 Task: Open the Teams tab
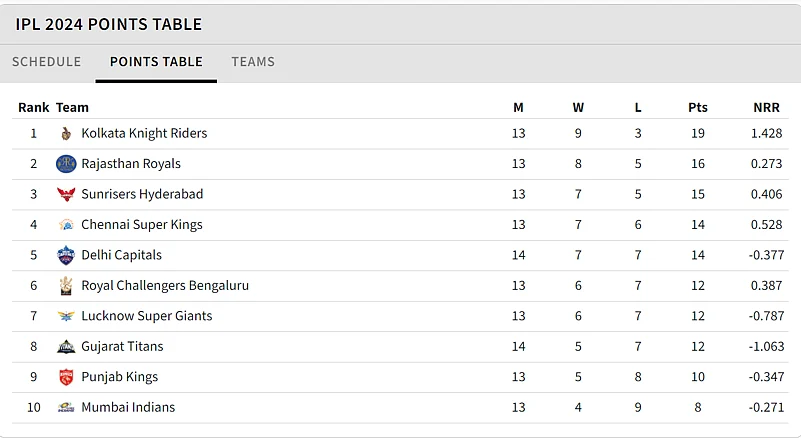coord(253,62)
